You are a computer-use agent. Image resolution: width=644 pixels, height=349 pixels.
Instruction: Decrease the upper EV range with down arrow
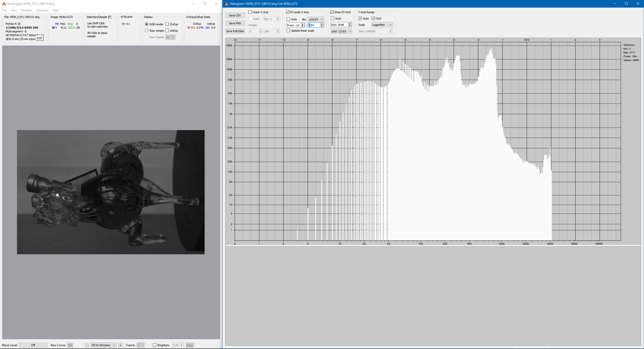pyautogui.click(x=322, y=26)
